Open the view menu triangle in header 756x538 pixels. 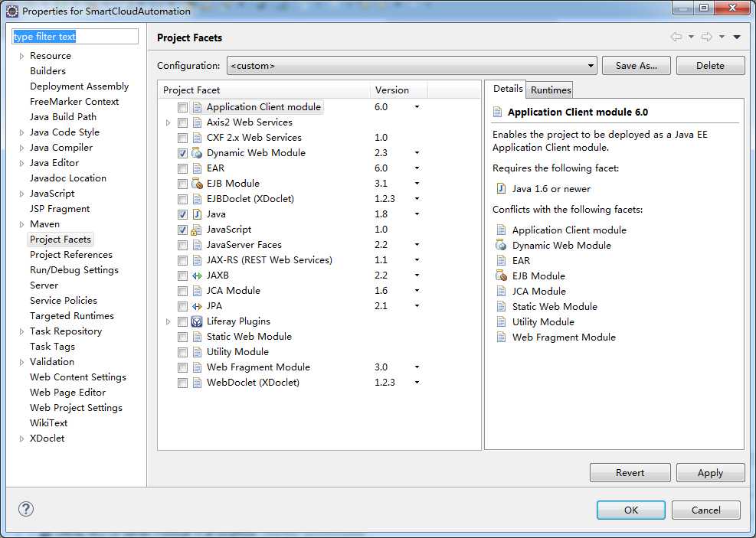click(737, 37)
